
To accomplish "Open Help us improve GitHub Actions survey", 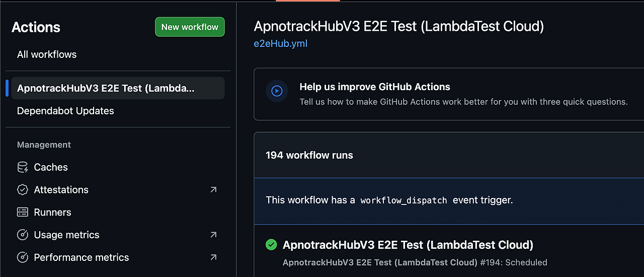I will 375,87.
